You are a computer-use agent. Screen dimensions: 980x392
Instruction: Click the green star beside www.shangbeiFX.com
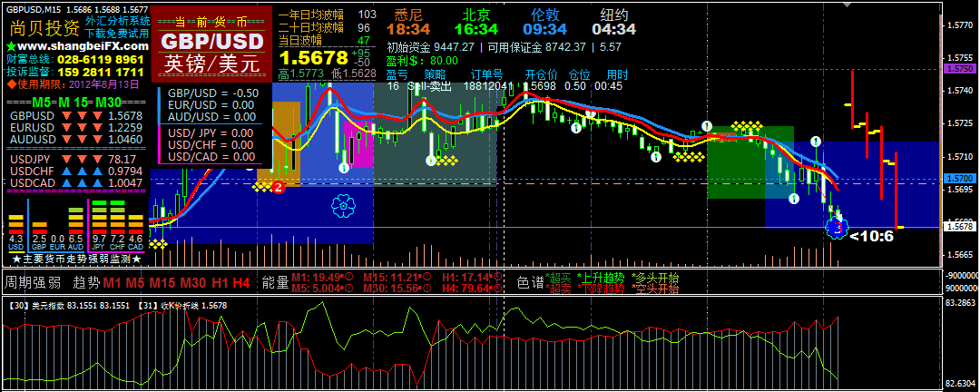[x=10, y=46]
